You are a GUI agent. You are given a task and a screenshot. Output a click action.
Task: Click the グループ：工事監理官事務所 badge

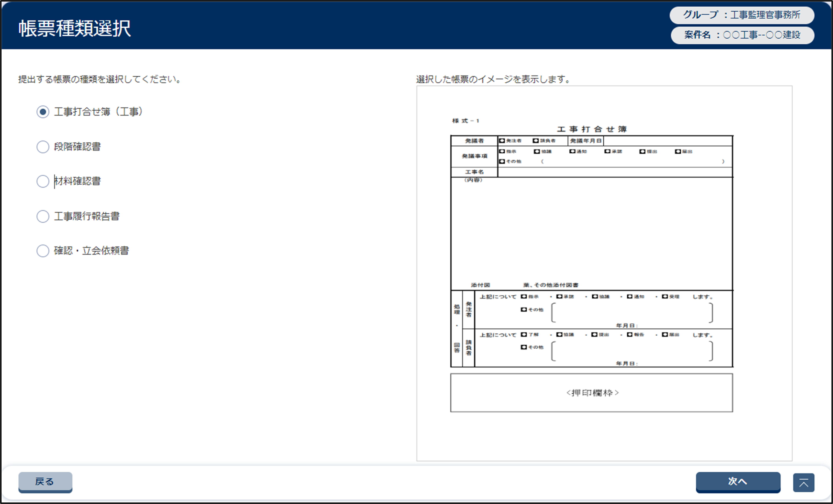(742, 15)
